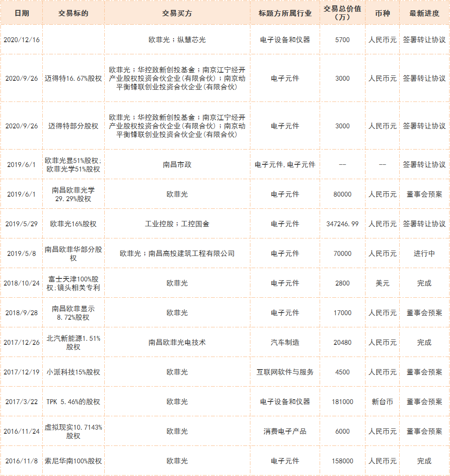Click the 最新进度 column header
Image resolution: width=450 pixels, height=476 pixels.
click(x=424, y=13)
